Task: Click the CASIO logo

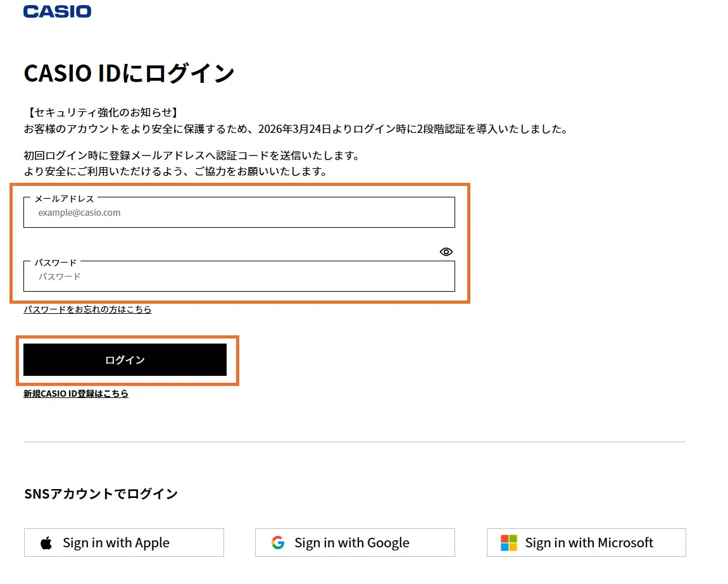Action: coord(57,11)
